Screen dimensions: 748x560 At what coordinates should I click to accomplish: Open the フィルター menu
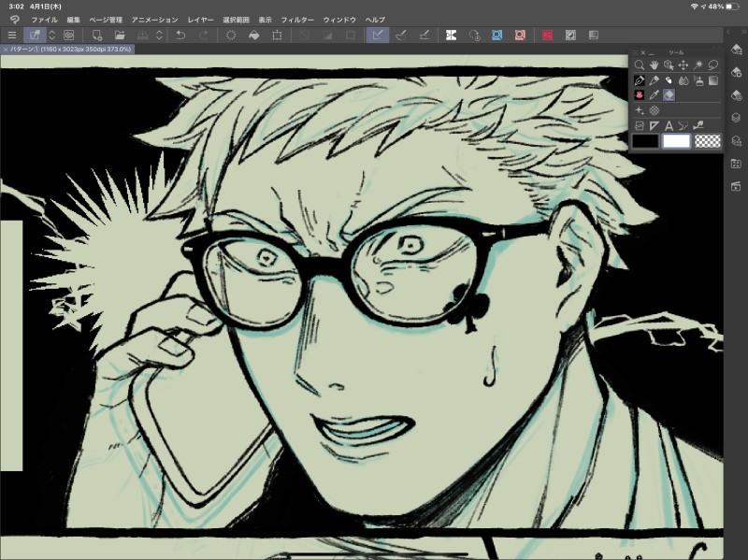[x=297, y=20]
